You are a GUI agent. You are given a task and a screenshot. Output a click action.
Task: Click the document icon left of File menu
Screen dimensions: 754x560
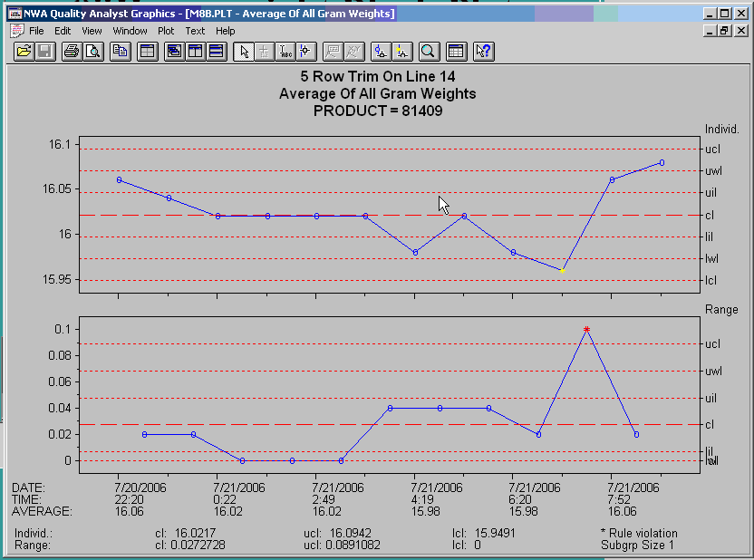tap(15, 31)
